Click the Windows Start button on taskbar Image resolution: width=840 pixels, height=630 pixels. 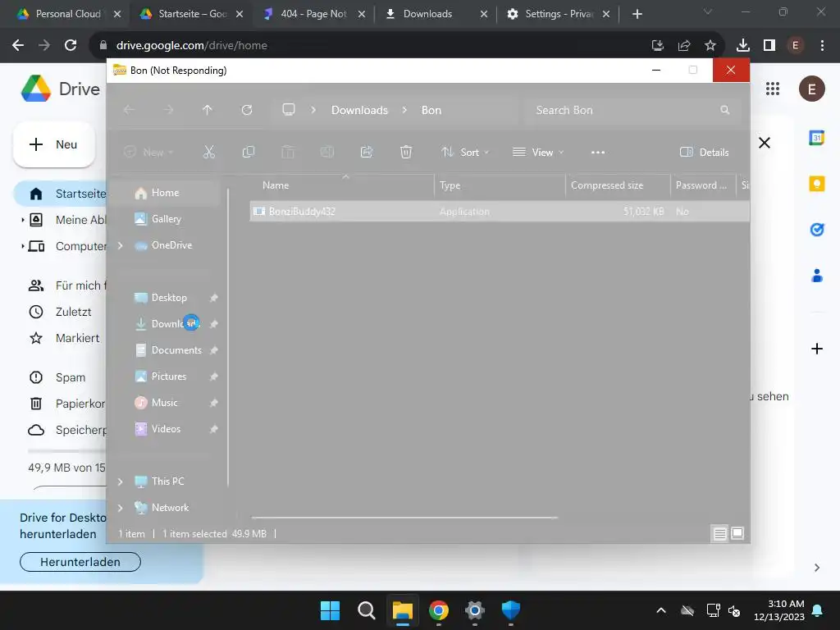[x=330, y=610]
